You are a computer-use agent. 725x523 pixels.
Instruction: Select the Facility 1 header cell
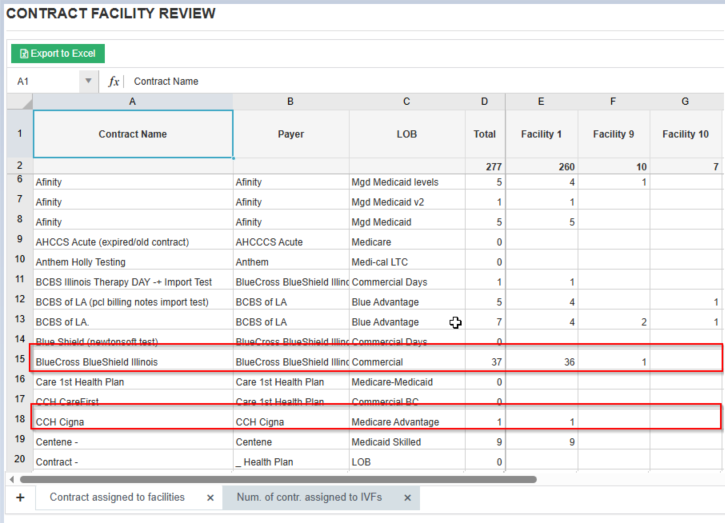541,134
